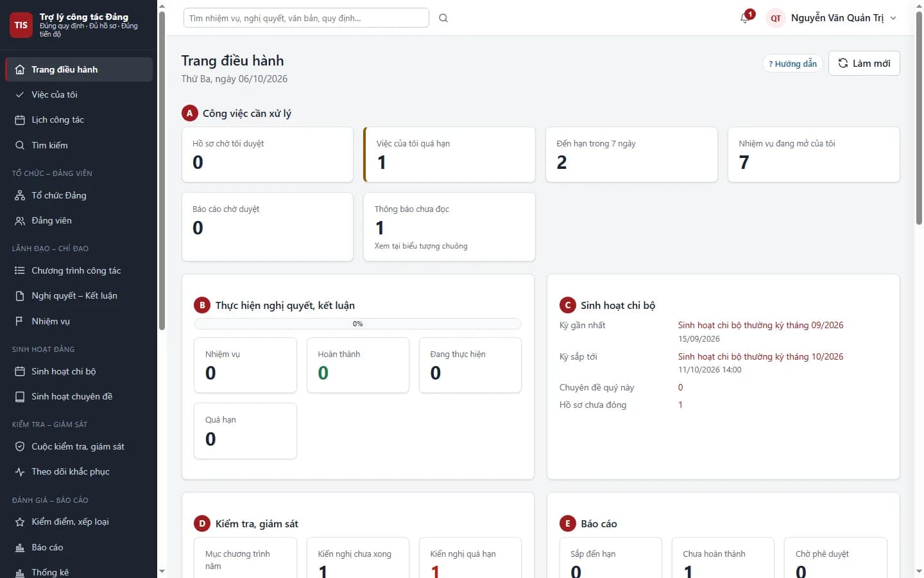This screenshot has height=578, width=924.
Task: Open the Quá hạn card
Action: coord(245,431)
